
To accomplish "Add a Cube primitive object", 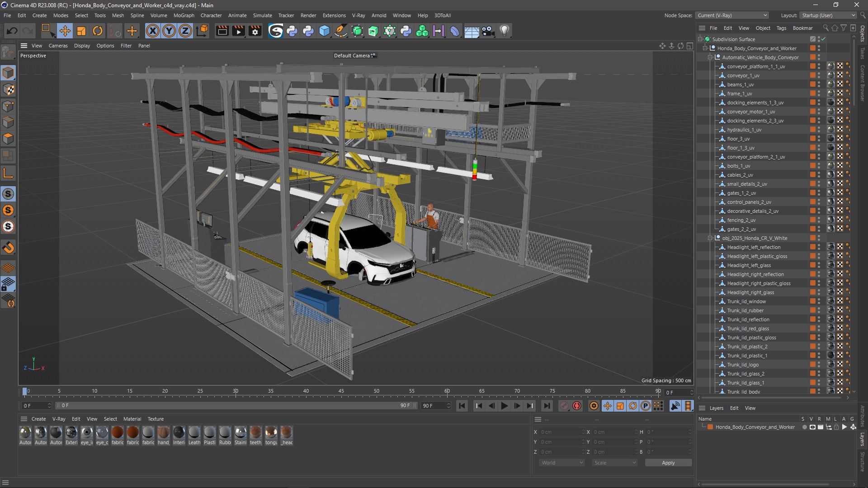I will coord(325,31).
